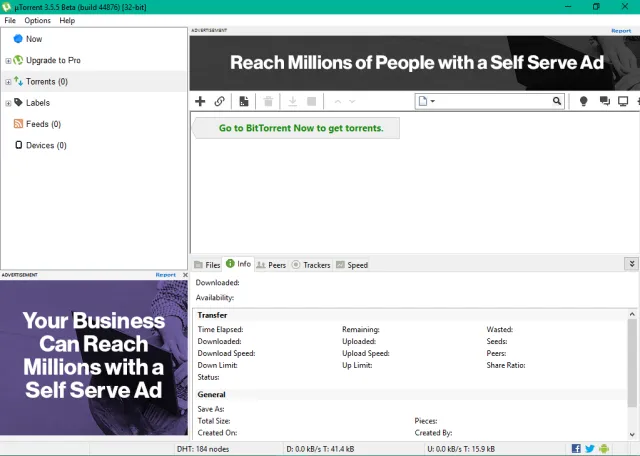Click the blue Now icon in sidebar
This screenshot has width=640, height=456.
18,39
